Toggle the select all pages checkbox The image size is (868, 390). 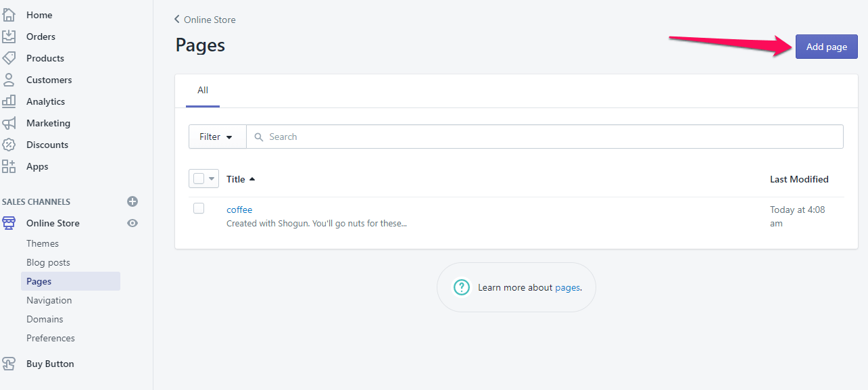199,179
